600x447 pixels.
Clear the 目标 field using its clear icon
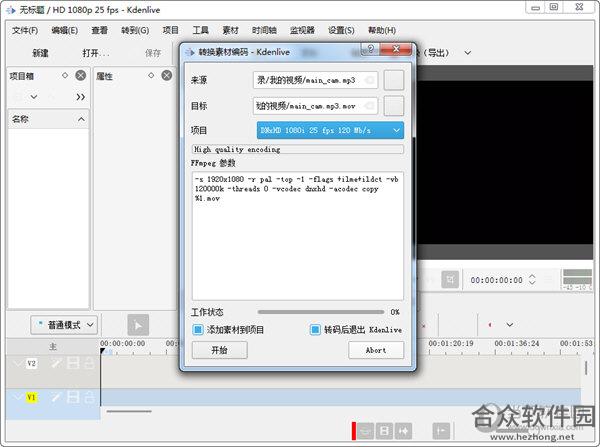(370, 106)
